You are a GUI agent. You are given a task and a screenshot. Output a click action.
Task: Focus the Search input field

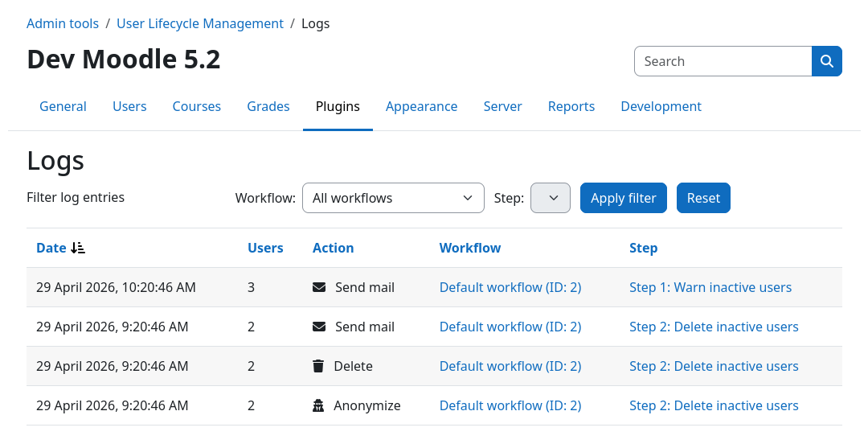coord(723,61)
